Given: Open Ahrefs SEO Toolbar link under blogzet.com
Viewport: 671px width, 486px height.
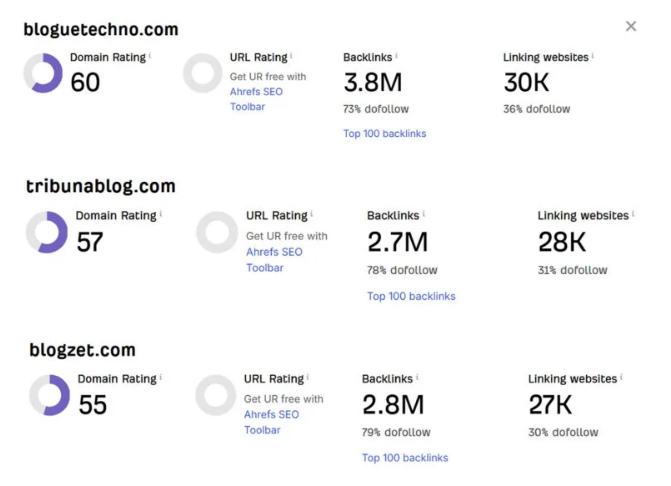Looking at the screenshot, I should coord(271,422).
